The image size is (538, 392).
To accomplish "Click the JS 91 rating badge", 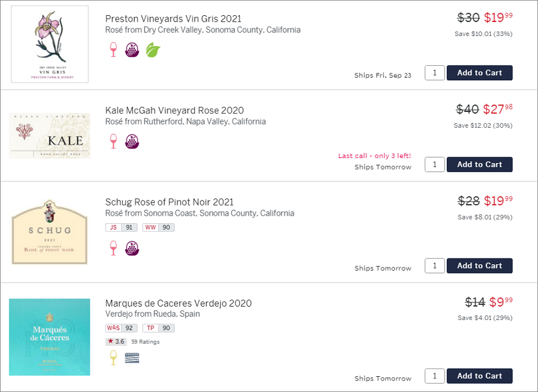I will tap(121, 228).
